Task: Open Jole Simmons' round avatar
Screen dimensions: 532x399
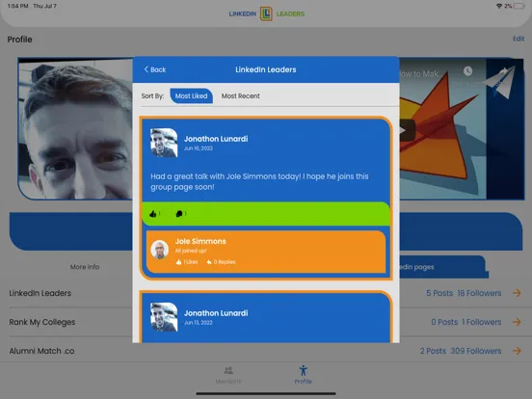Action: click(x=159, y=250)
